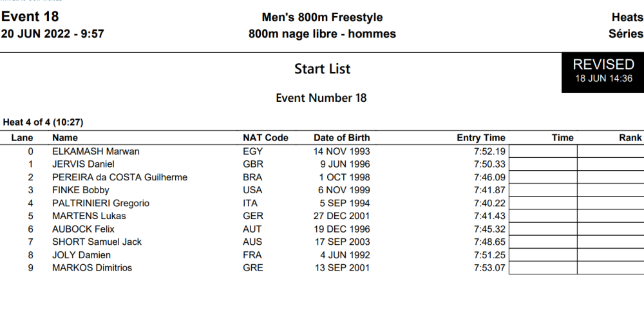
Task: Click the Rank cell for FINKE Bobby
Action: [611, 190]
